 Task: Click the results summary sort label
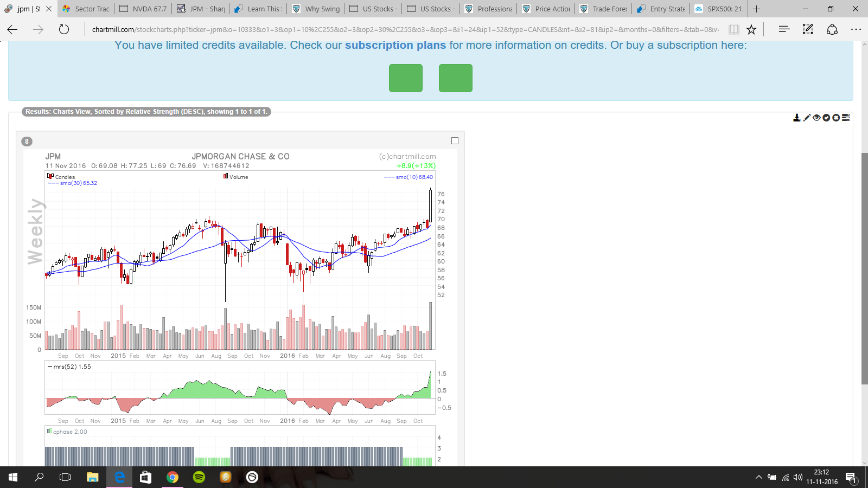click(146, 112)
